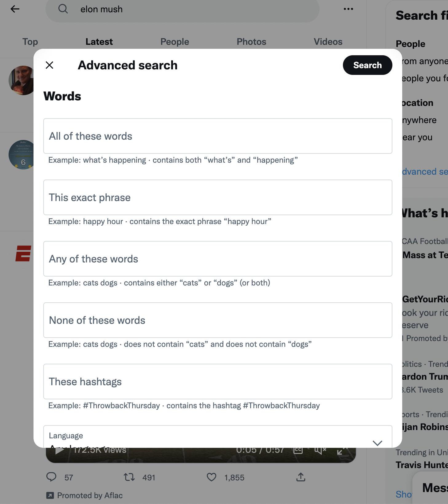Click the None of these words field
The width and height of the screenshot is (448, 504).
tap(218, 320)
